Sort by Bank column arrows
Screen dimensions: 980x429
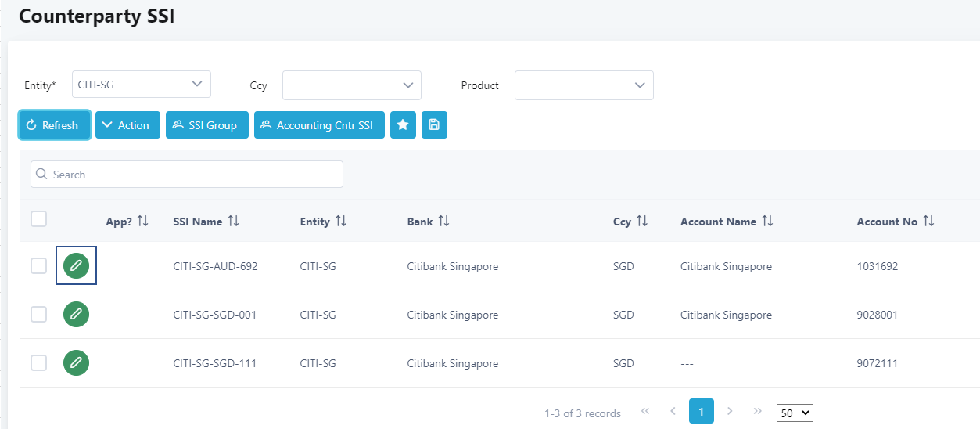click(x=443, y=222)
